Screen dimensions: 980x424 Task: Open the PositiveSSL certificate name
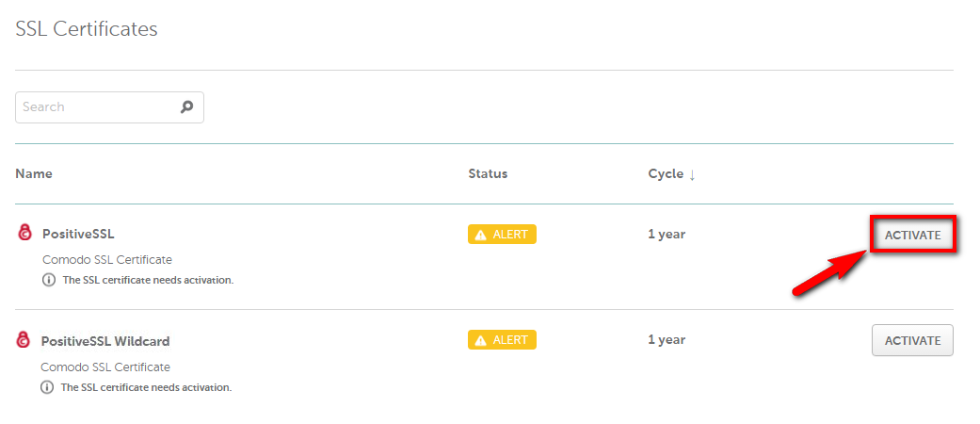tap(78, 235)
